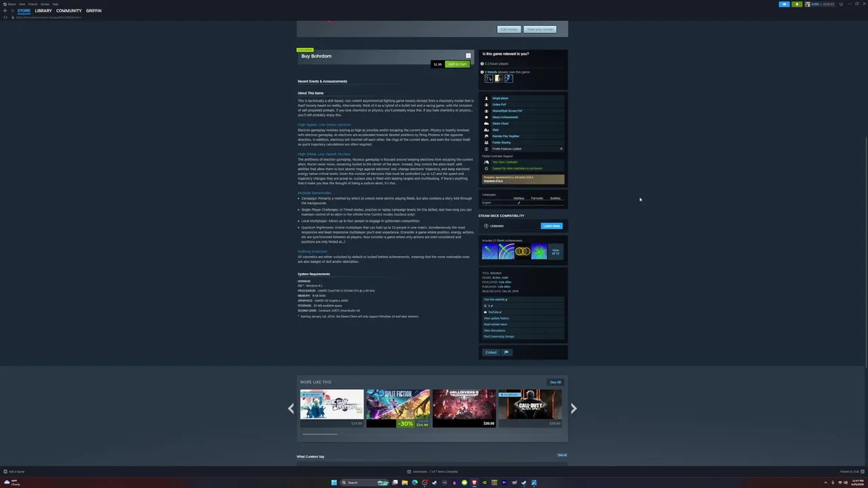This screenshot has height=488, width=868.
Task: Click the Edit review button
Action: point(509,29)
